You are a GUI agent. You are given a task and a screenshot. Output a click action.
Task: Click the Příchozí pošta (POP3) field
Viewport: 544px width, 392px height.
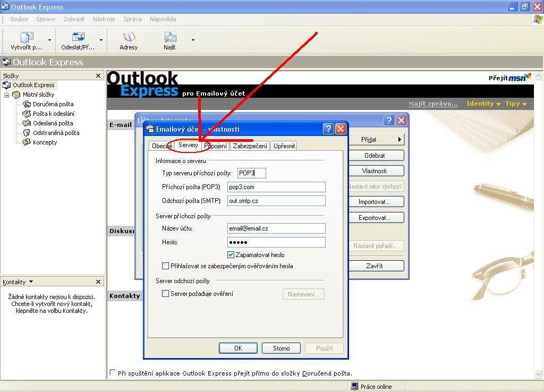click(276, 187)
